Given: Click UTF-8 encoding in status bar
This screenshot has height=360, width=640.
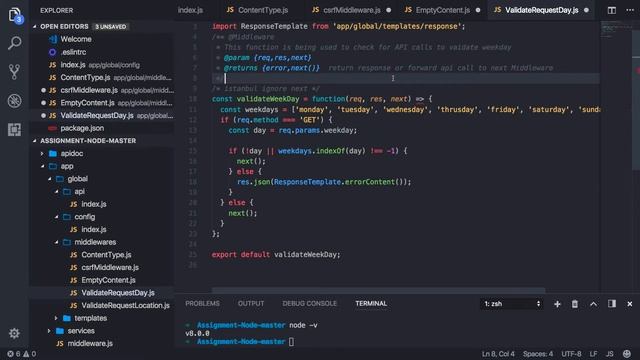Looking at the screenshot, I should click(571, 354).
